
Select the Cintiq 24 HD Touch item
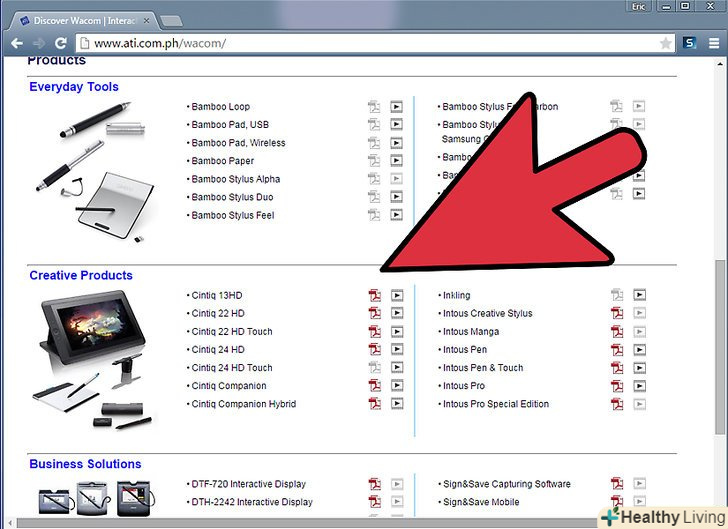click(232, 368)
